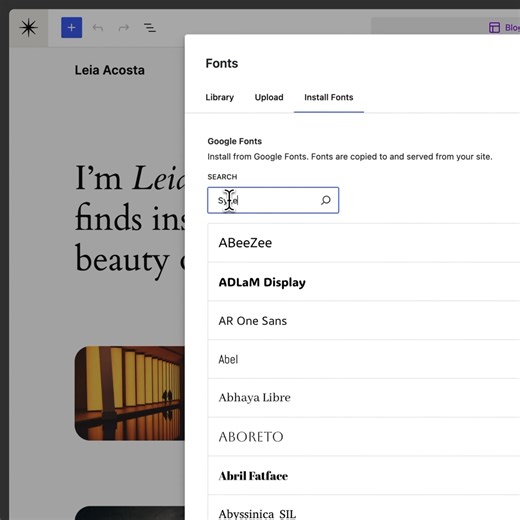Viewport: 520px width, 520px height.
Task: Switch to the Library tab
Action: click(219, 97)
